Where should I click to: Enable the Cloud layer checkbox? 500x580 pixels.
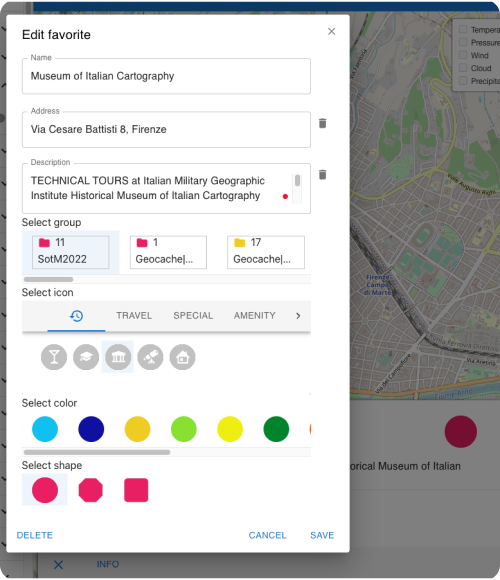tap(463, 68)
